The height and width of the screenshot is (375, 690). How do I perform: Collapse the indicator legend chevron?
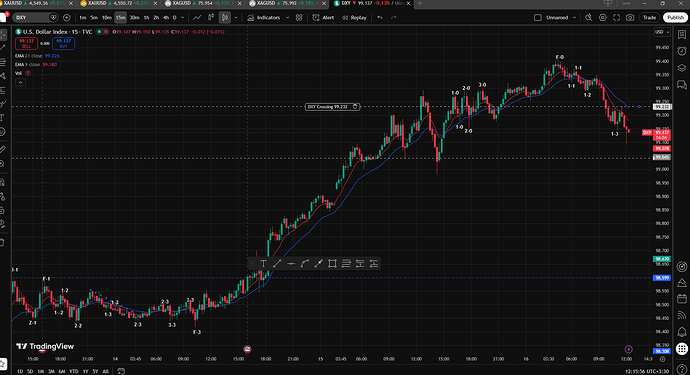click(20, 82)
